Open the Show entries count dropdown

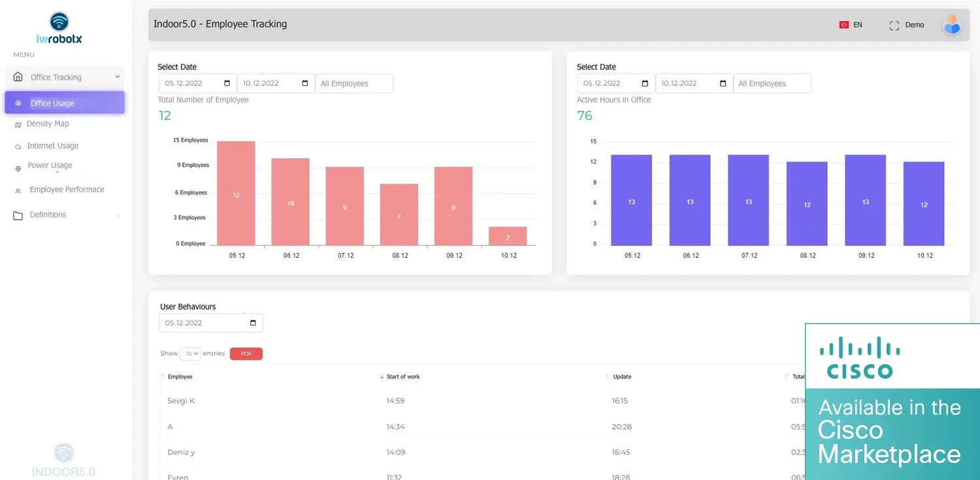pyautogui.click(x=190, y=354)
